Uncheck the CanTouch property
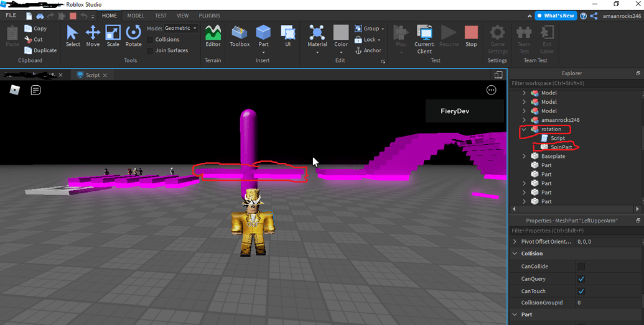644x325 pixels. coord(581,291)
